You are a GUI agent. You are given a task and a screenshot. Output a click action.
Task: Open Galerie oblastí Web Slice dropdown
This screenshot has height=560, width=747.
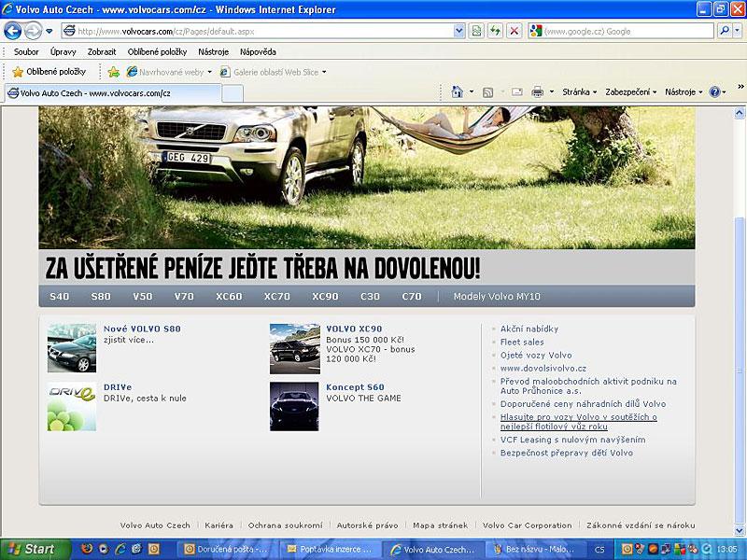[x=273, y=72]
